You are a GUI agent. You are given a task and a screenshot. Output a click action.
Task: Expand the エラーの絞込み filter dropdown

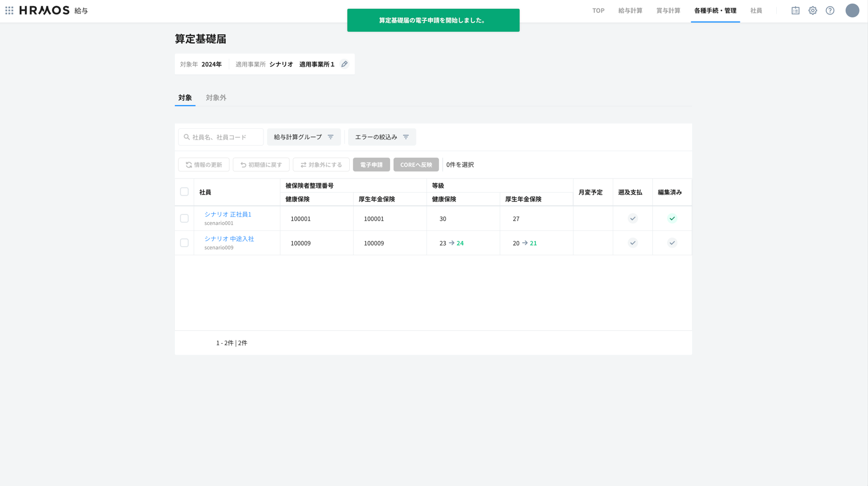[381, 137]
